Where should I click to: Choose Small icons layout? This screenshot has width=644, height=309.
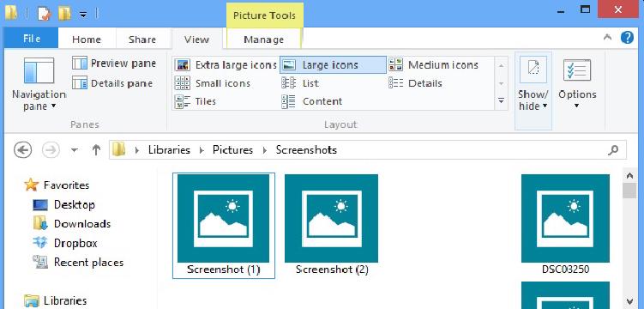click(213, 83)
